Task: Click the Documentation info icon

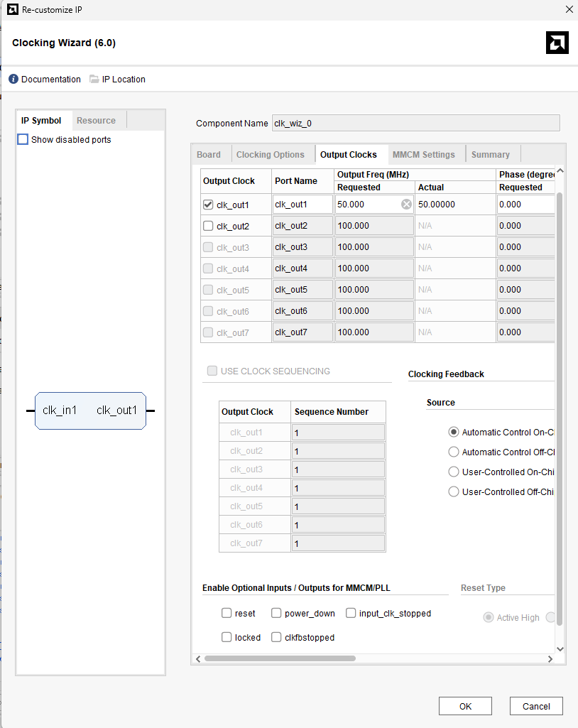Action: tap(13, 80)
